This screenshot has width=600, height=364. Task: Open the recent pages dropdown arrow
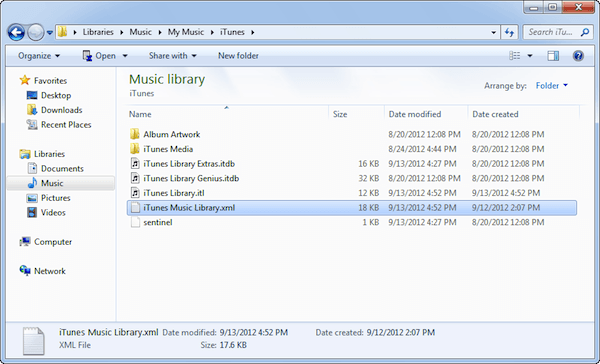(50, 33)
